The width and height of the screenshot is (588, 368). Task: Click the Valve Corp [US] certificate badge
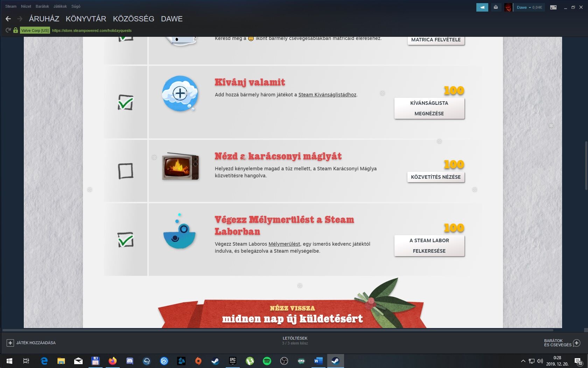35,30
